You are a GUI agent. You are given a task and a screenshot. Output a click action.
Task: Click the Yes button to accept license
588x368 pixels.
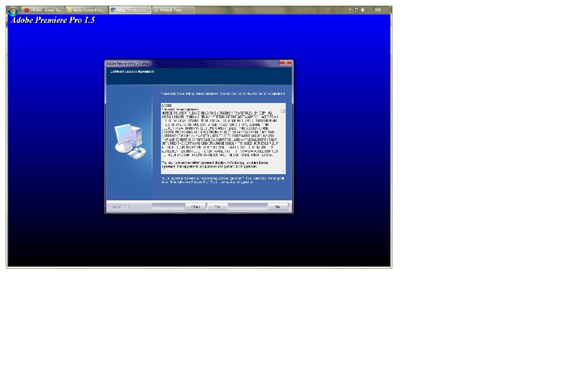[217, 207]
